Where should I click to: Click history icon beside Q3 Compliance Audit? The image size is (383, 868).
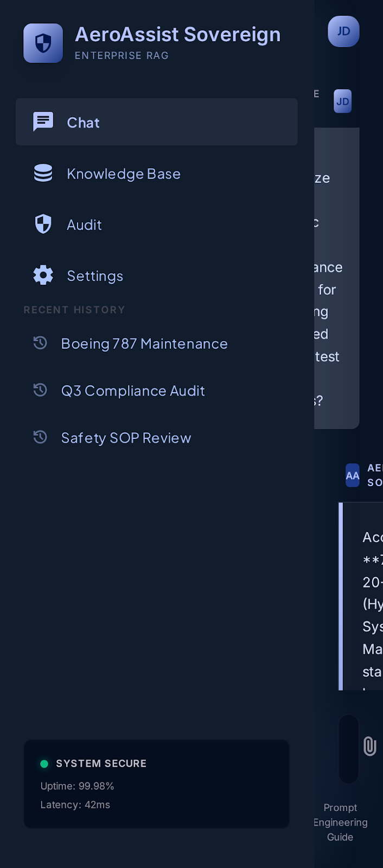click(40, 390)
